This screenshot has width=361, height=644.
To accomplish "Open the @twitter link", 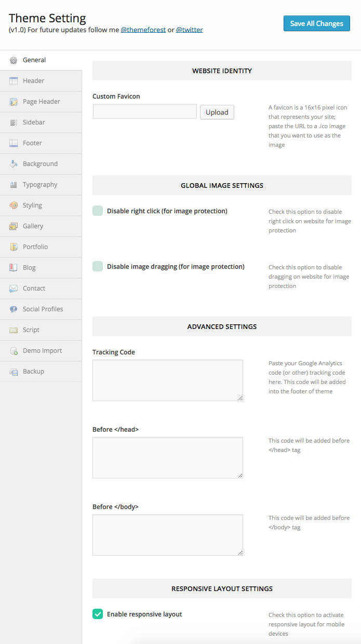I will (x=189, y=30).
